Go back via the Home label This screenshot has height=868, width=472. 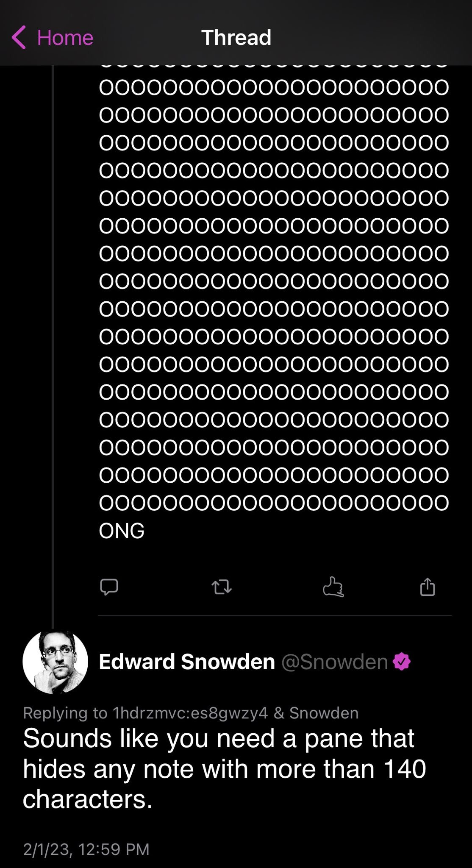pos(65,38)
